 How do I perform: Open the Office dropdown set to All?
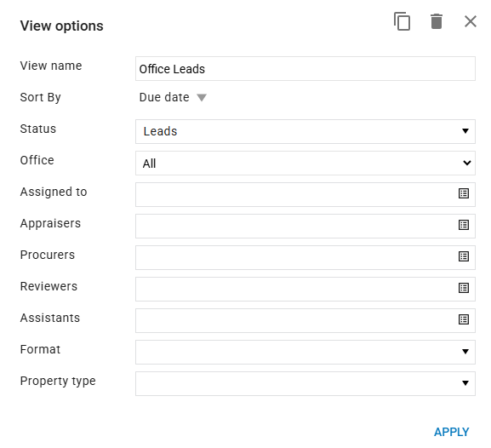pyautogui.click(x=305, y=163)
